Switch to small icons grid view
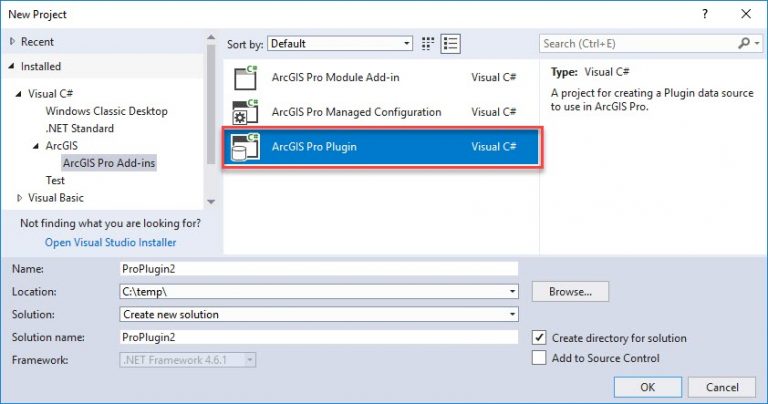Screen dimensions: 768x404 tap(429, 44)
